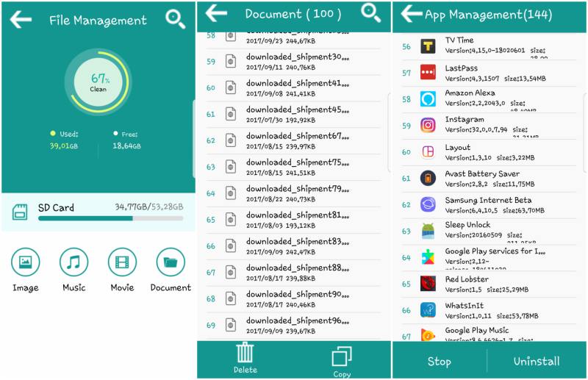
Task: Open the Movie category
Action: (x=122, y=262)
